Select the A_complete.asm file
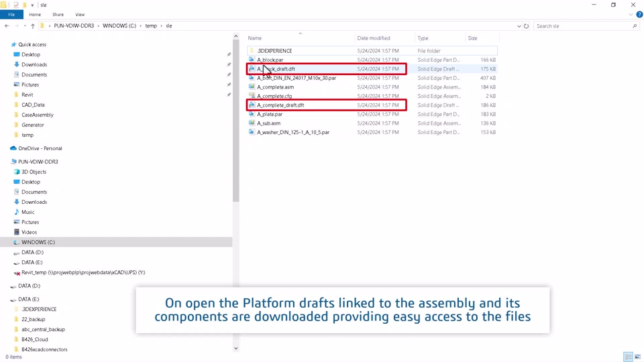The height and width of the screenshot is (362, 644). pos(372,87)
